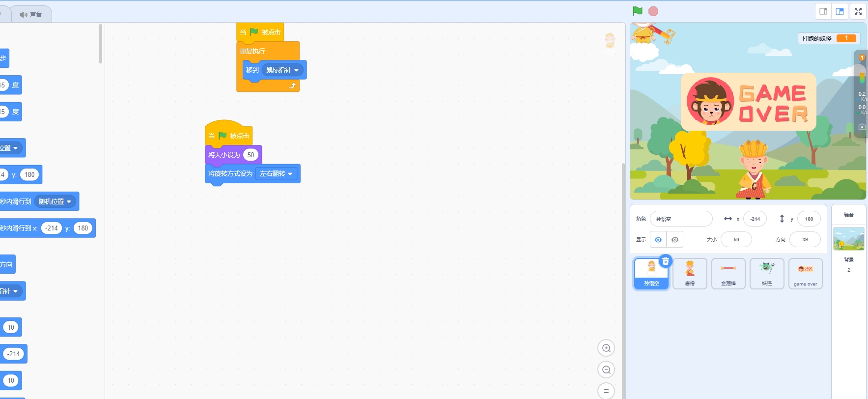
Task: Edit the sprite y position field
Action: [809, 219]
